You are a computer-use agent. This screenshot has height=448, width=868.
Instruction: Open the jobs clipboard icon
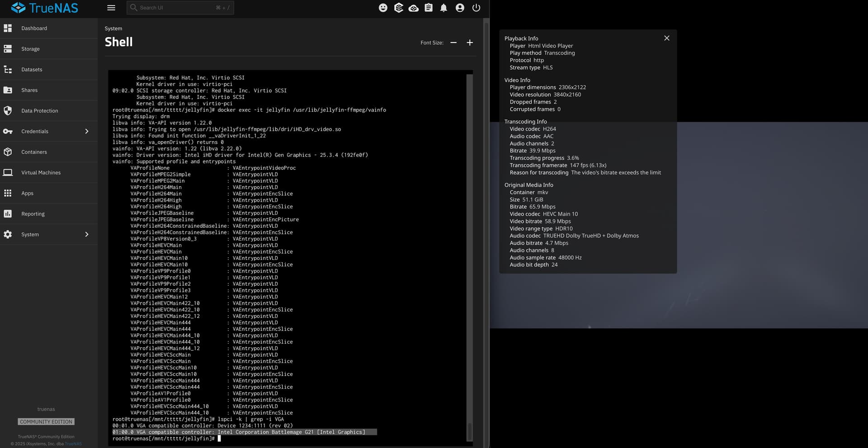coord(429,8)
